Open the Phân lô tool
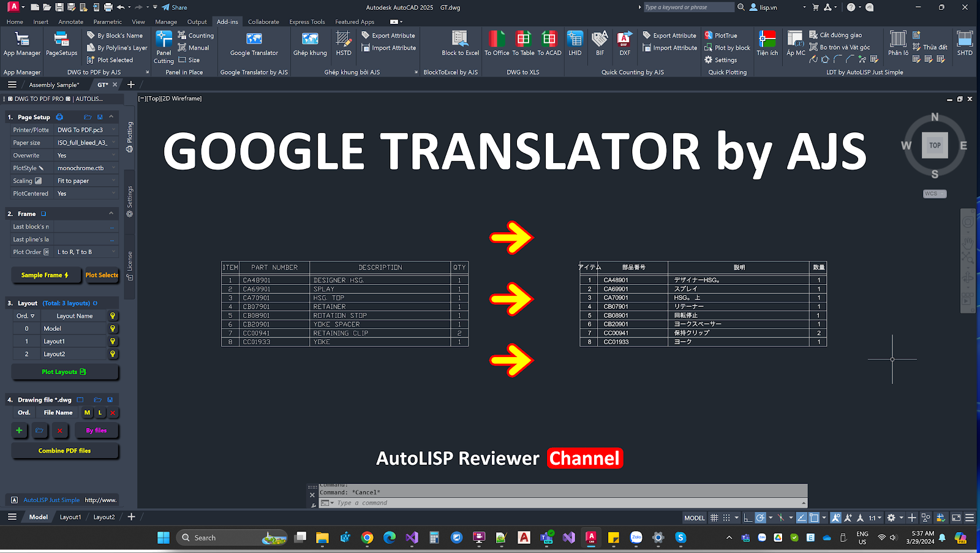The image size is (980, 553). (x=898, y=44)
